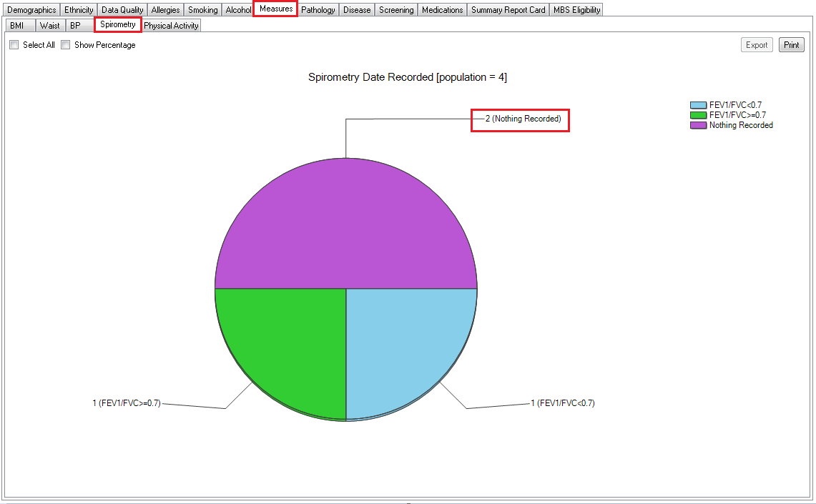Switch to the Pathology tab
This screenshot has width=816, height=504.
click(x=318, y=10)
